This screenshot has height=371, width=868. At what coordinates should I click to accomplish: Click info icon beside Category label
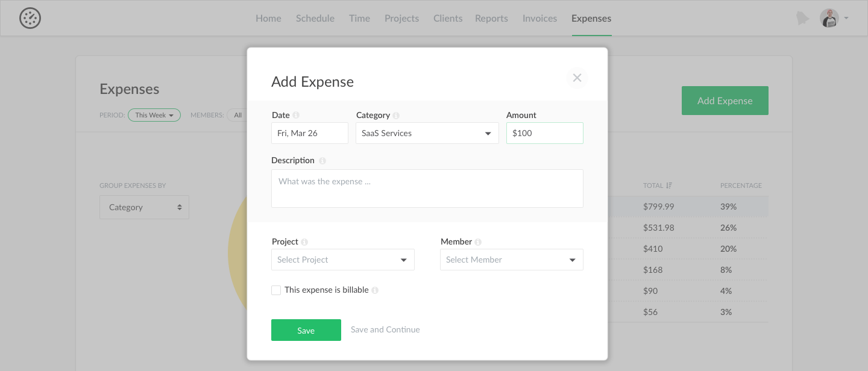click(x=396, y=116)
